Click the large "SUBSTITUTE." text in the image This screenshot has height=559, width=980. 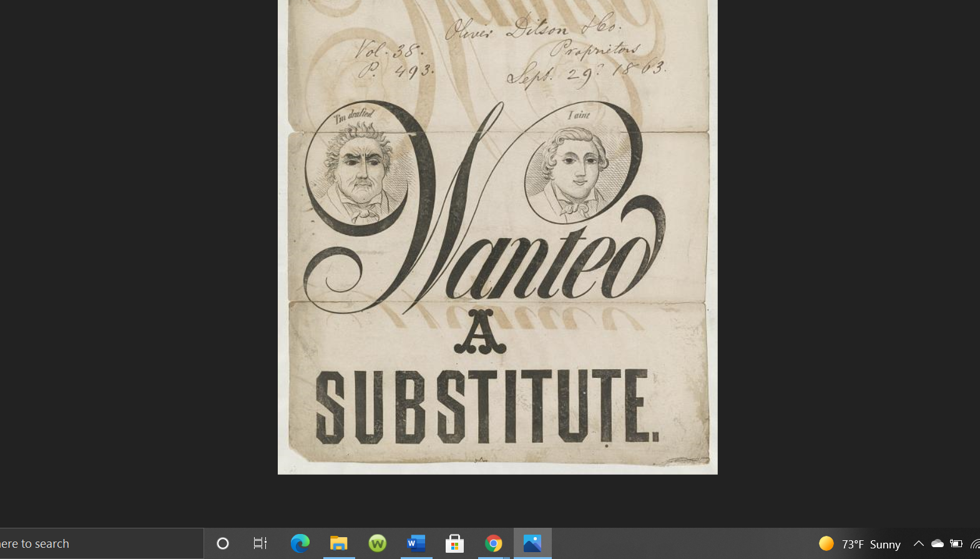click(487, 406)
